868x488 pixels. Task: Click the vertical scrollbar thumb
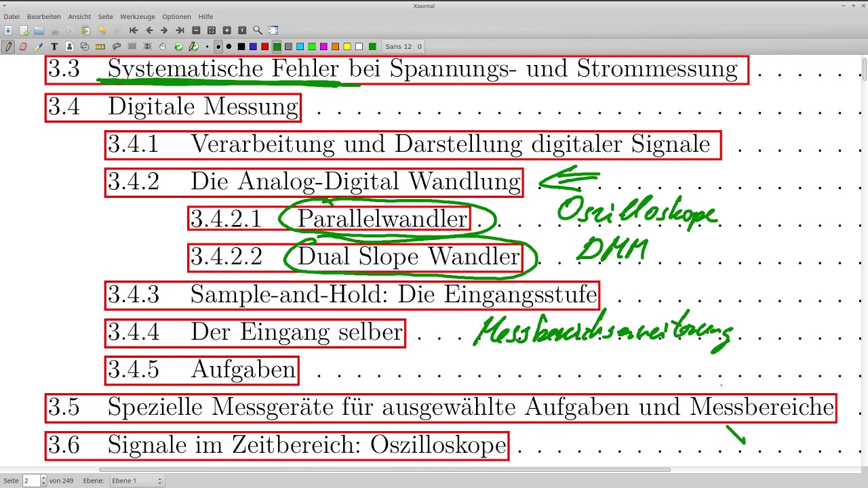[x=865, y=70]
